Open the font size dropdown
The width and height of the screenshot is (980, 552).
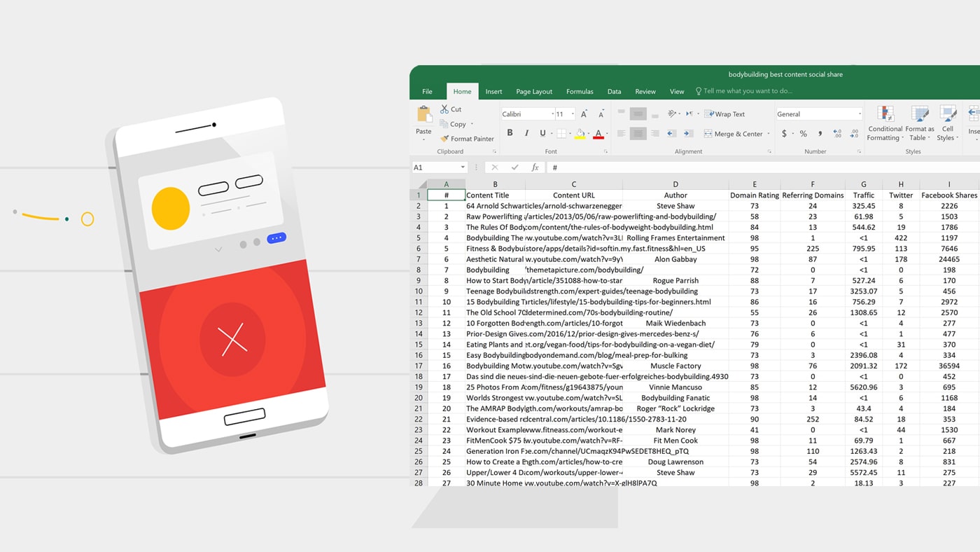pos(573,114)
